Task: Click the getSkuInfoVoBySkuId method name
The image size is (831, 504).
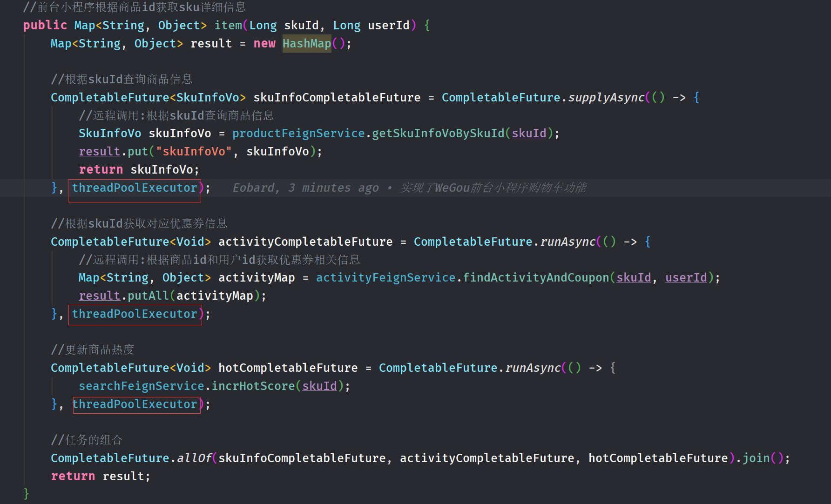Action: (x=438, y=134)
